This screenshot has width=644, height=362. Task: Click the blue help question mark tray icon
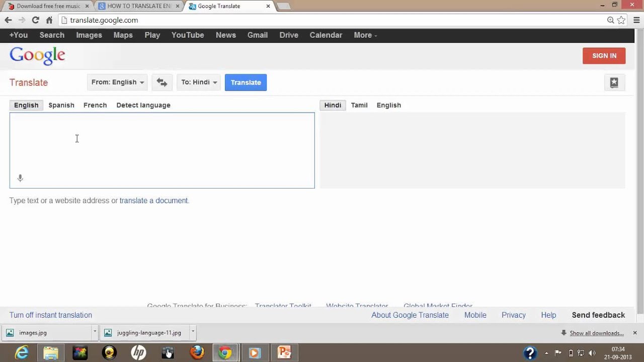tap(530, 353)
